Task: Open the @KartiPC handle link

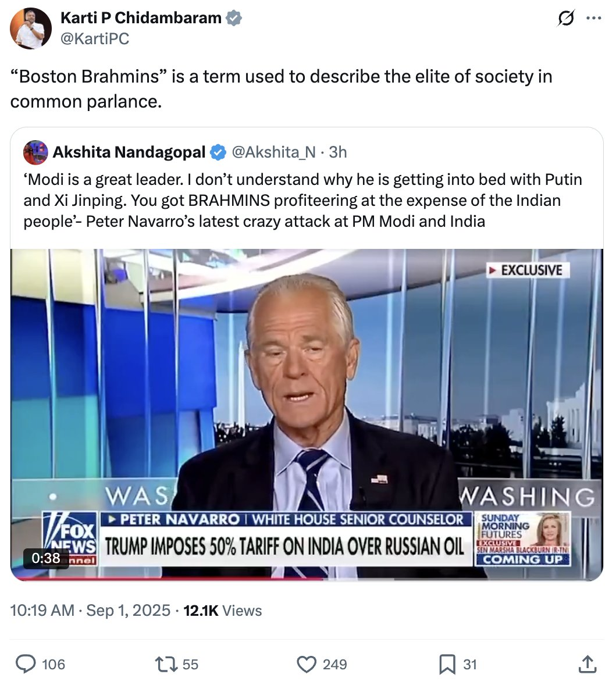Action: point(95,39)
